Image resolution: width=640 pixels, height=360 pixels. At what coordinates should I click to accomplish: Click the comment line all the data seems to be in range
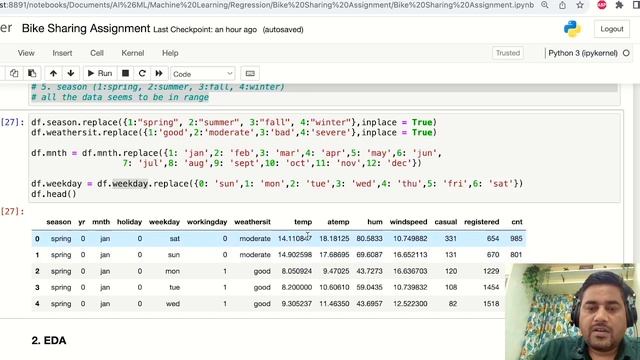click(120, 97)
